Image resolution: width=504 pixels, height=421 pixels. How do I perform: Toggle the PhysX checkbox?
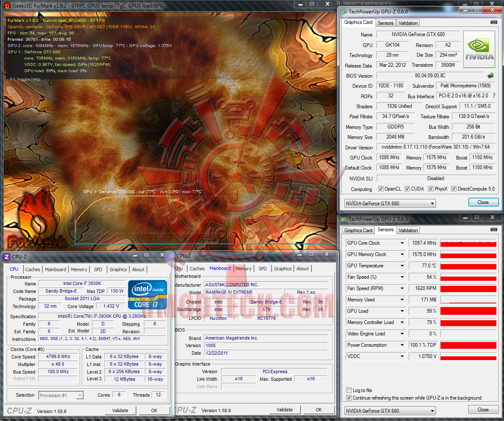pyautogui.click(x=431, y=189)
